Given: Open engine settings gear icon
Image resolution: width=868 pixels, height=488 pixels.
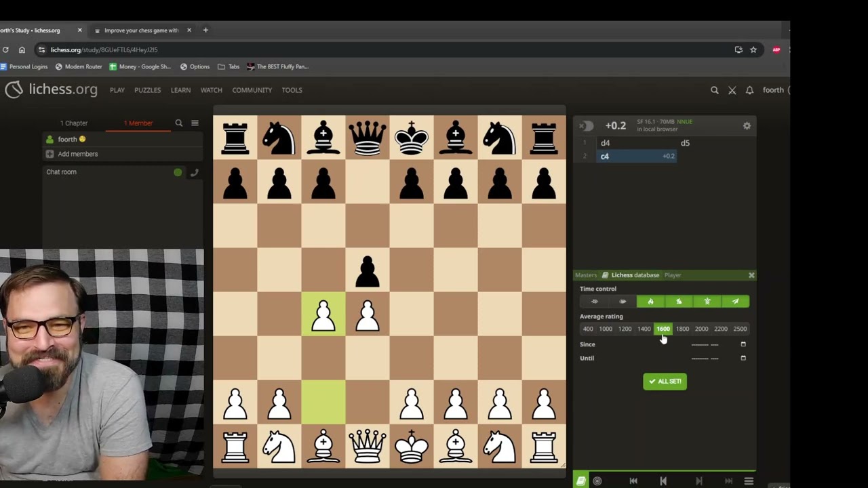Looking at the screenshot, I should [747, 126].
